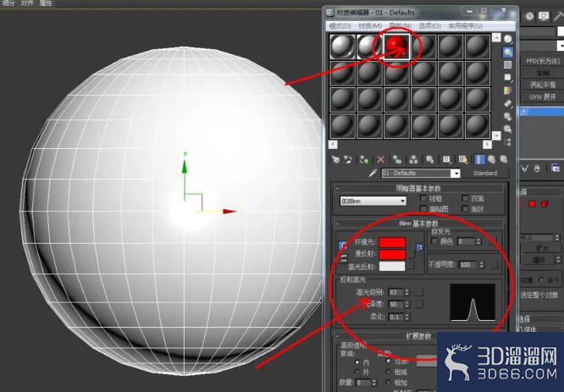Toggle the checkered Background icon

point(507,64)
